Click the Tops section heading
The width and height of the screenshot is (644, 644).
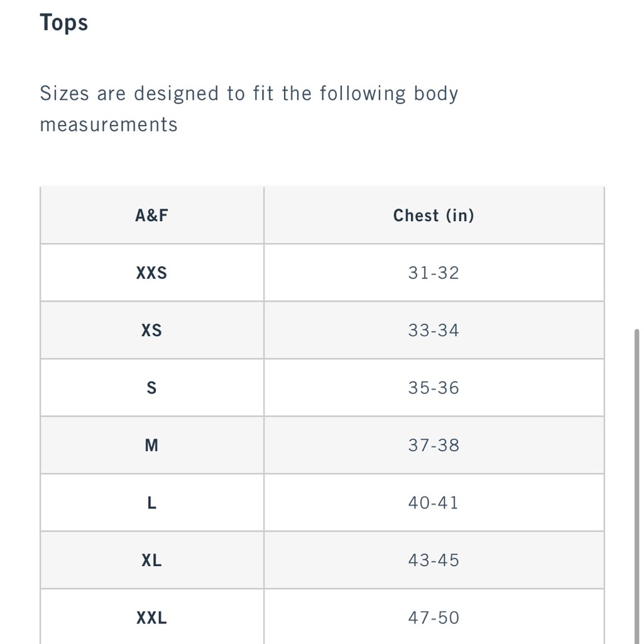click(64, 23)
